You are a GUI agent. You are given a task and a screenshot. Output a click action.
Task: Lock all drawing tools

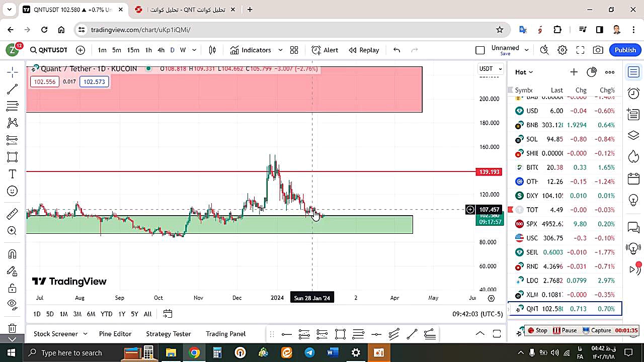tap(13, 288)
